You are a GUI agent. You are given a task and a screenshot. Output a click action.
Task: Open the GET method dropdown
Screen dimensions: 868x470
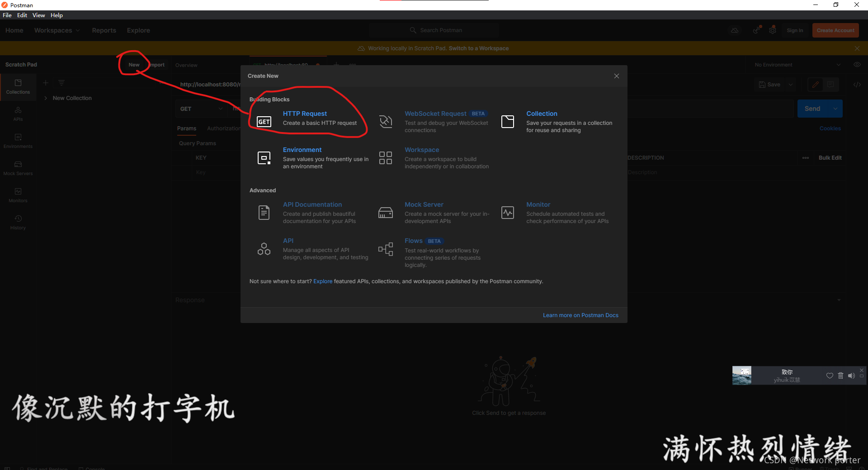(x=202, y=109)
